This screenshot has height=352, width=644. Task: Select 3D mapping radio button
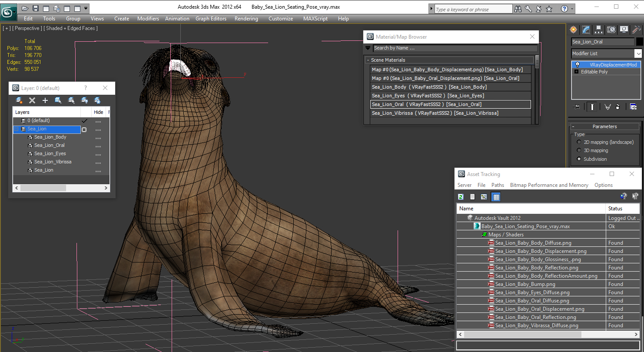tap(579, 150)
